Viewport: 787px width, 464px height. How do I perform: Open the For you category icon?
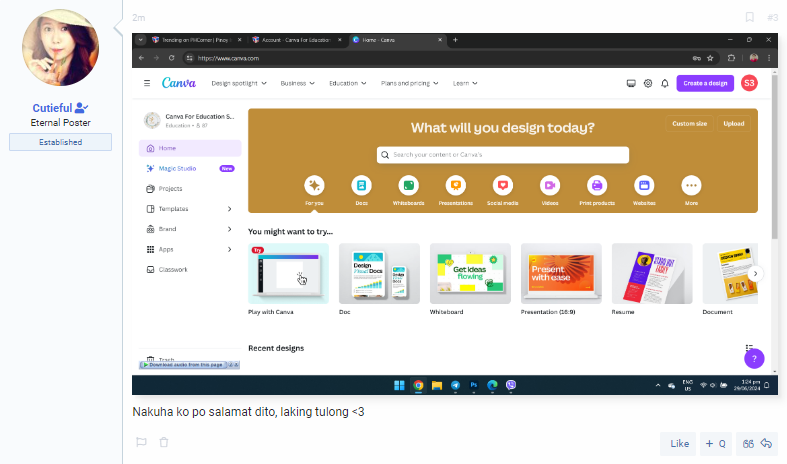pyautogui.click(x=314, y=185)
